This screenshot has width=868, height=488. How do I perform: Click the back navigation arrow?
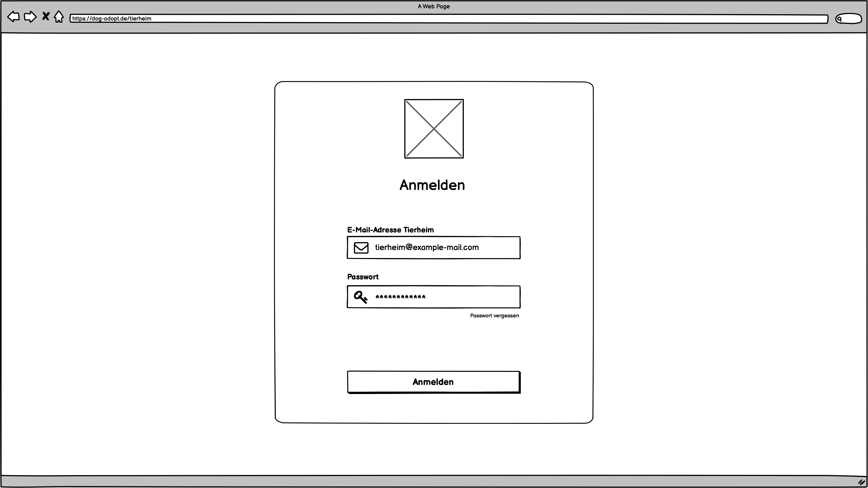pyautogui.click(x=14, y=16)
